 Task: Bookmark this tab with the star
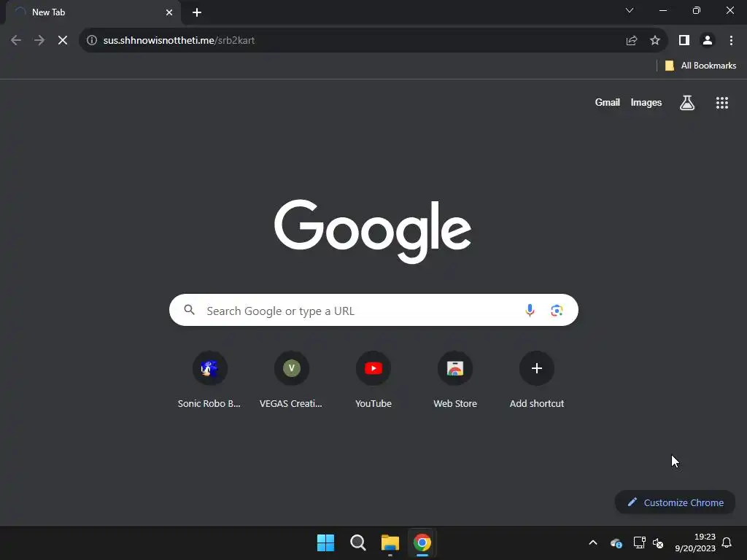coord(655,41)
